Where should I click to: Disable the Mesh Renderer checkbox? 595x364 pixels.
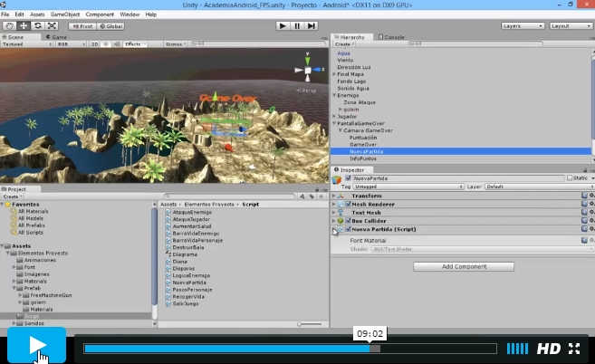pyautogui.click(x=348, y=205)
